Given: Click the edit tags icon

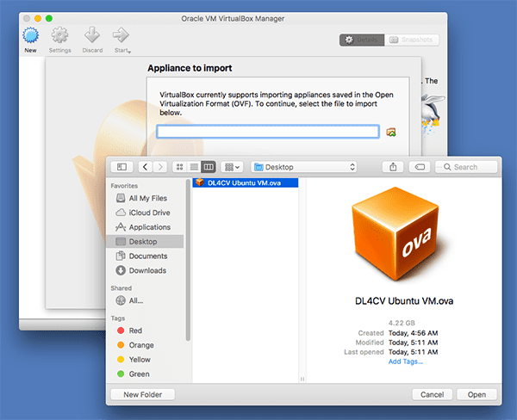Looking at the screenshot, I should point(420,167).
